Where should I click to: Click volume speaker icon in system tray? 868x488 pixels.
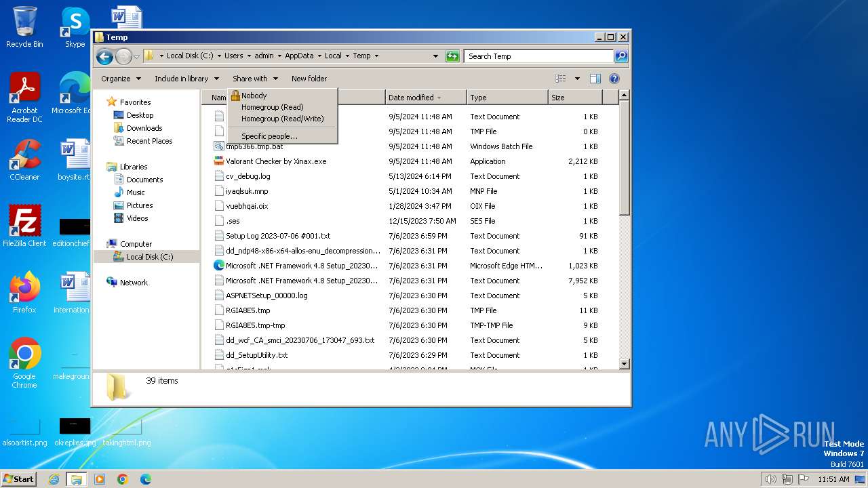click(x=770, y=479)
